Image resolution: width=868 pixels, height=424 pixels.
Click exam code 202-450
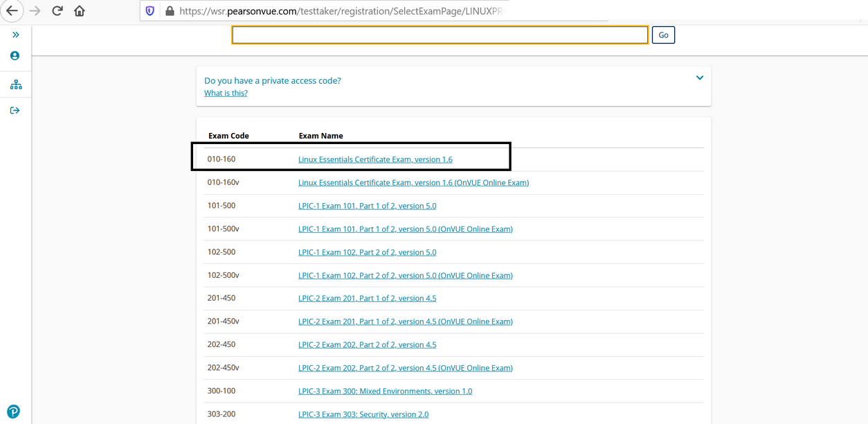[x=221, y=344]
